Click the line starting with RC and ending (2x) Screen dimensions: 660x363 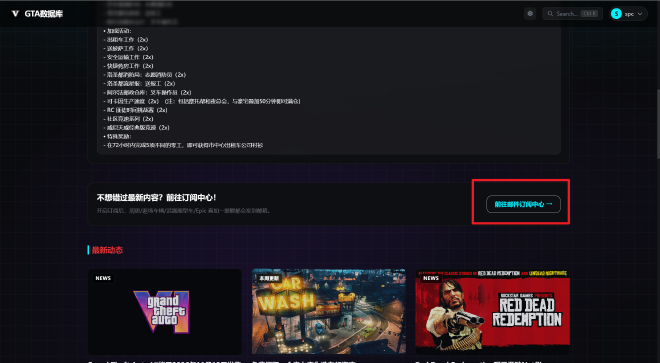click(135, 110)
